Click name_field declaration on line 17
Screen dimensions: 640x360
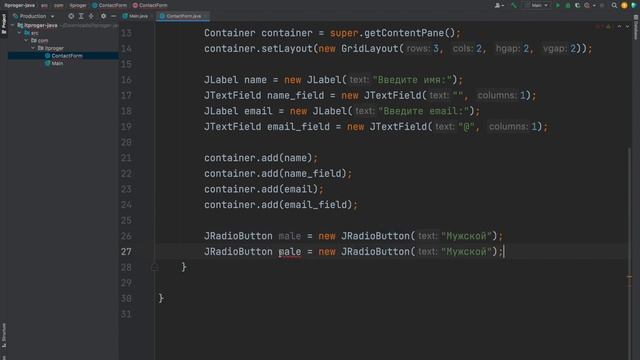[295, 96]
